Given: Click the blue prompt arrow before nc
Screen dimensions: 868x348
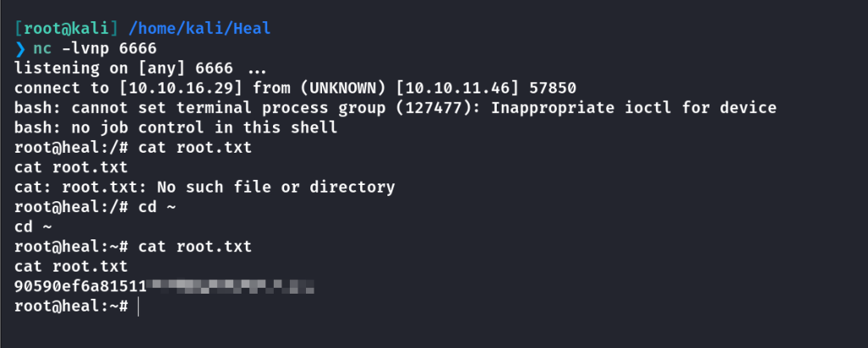Looking at the screenshot, I should click(21, 50).
